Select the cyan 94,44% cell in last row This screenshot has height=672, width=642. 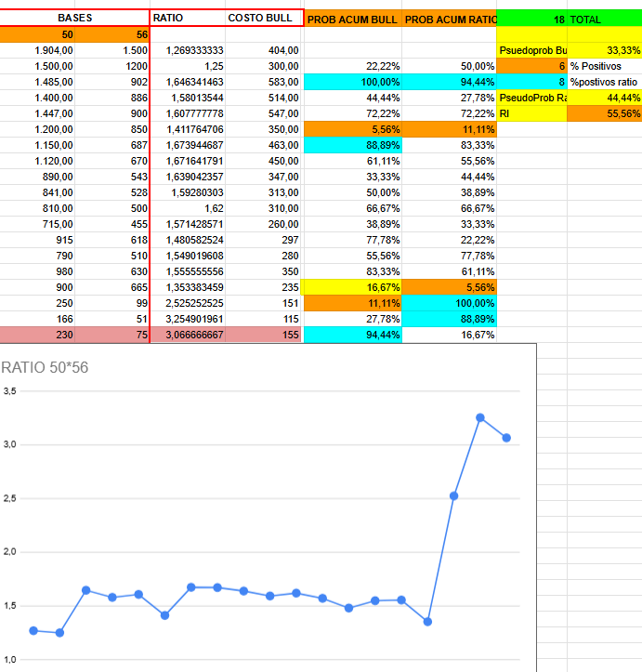pyautogui.click(x=353, y=335)
